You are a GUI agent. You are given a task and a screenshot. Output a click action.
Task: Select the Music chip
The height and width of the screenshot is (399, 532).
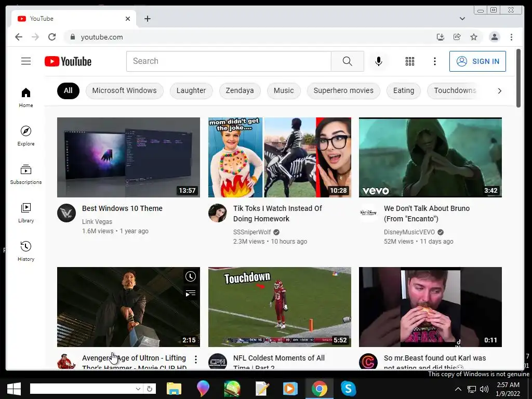(x=284, y=91)
